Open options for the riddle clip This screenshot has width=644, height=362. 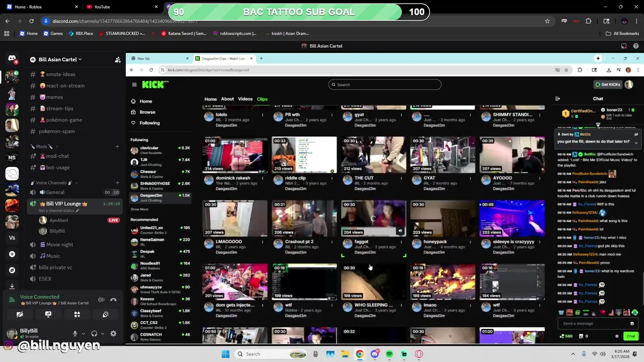tap(332, 178)
